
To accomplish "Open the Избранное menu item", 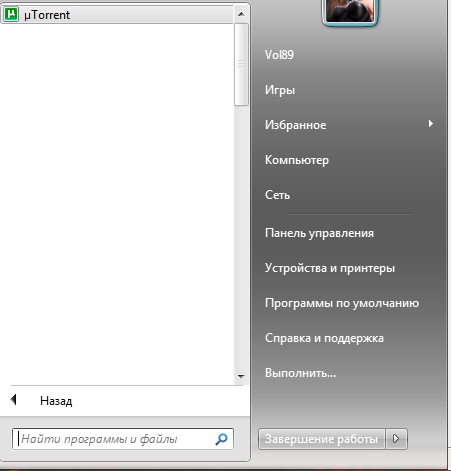I will [296, 125].
